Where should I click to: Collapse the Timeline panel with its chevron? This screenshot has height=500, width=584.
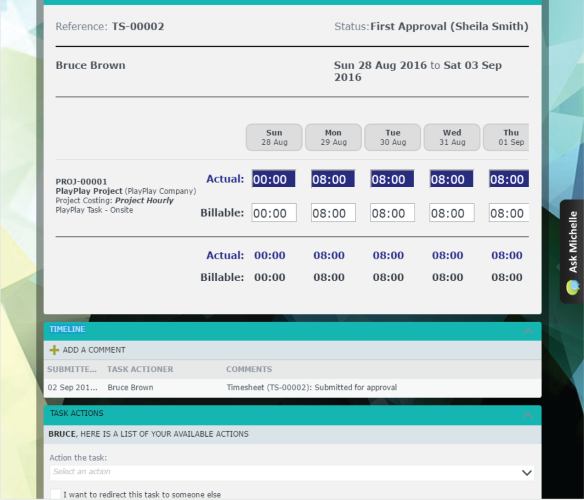click(x=528, y=331)
